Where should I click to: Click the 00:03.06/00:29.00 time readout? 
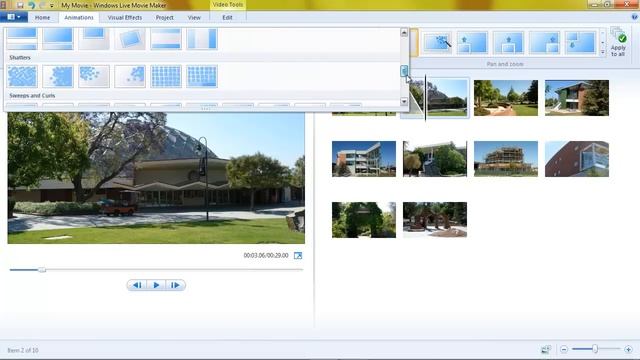(x=266, y=256)
